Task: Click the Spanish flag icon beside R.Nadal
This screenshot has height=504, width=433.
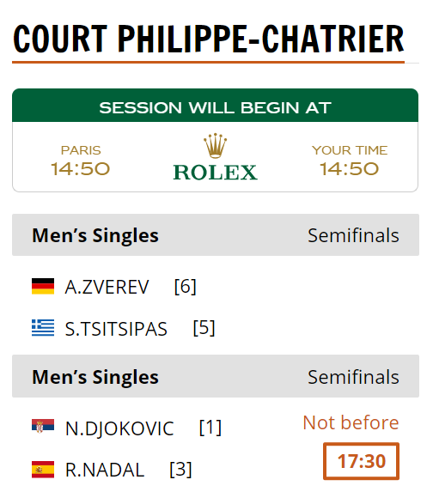Action: pos(43,470)
